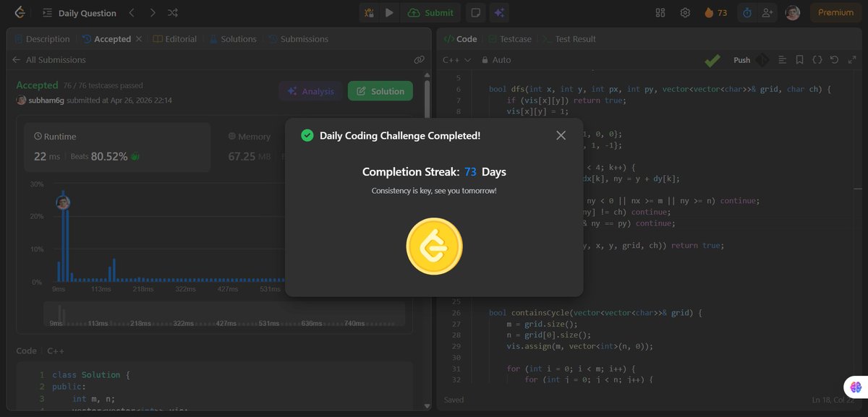
Task: Open the C++ language dropdown
Action: point(457,60)
